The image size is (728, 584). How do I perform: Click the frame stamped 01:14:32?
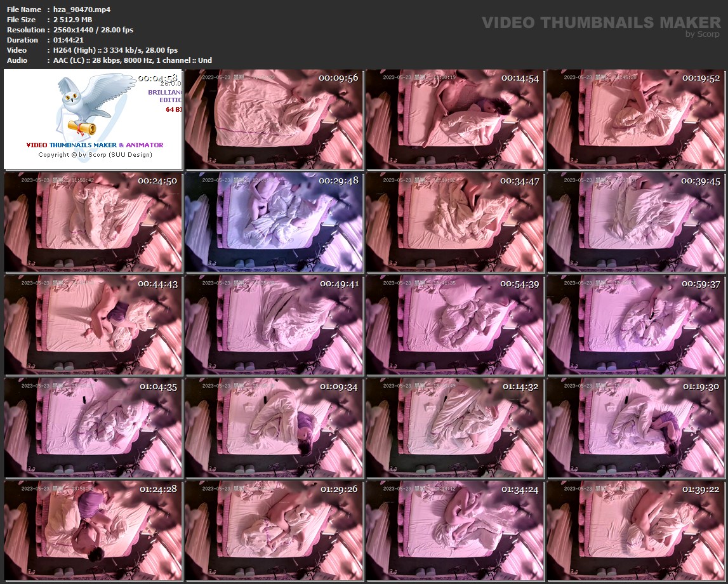click(454, 428)
